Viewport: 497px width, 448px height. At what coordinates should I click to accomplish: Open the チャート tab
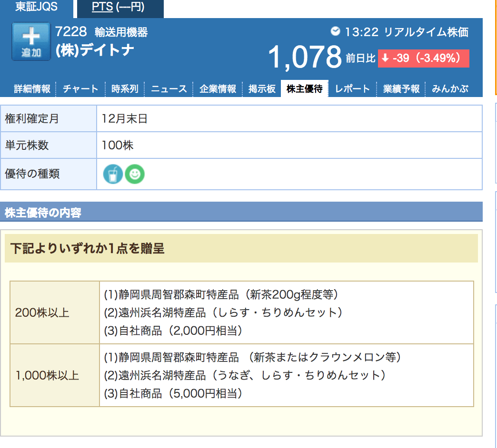point(81,88)
